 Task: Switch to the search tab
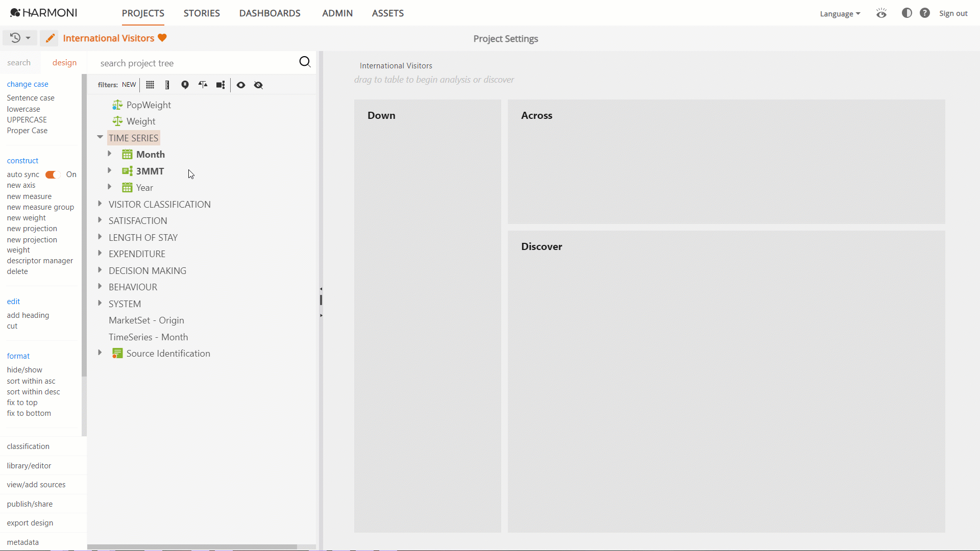(x=19, y=63)
